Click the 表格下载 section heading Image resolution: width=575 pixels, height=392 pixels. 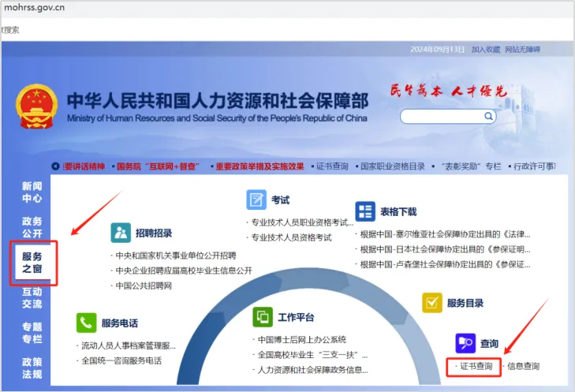[398, 212]
